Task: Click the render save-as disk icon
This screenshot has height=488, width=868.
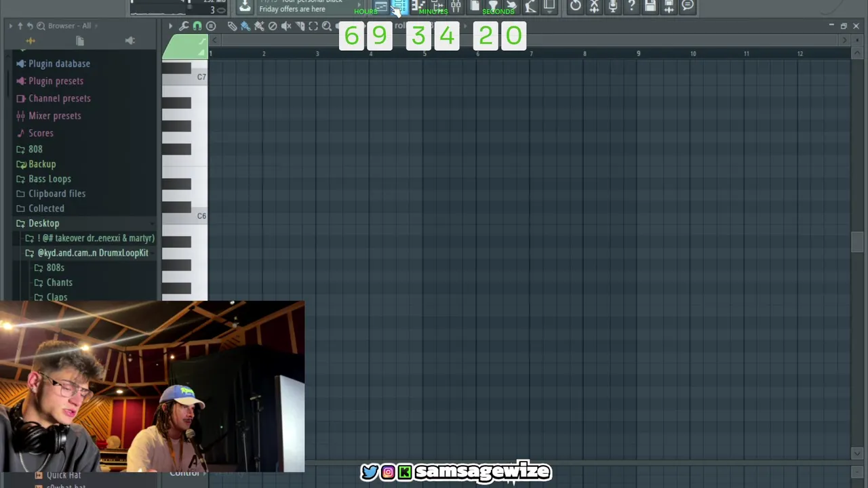Action: 669,6
